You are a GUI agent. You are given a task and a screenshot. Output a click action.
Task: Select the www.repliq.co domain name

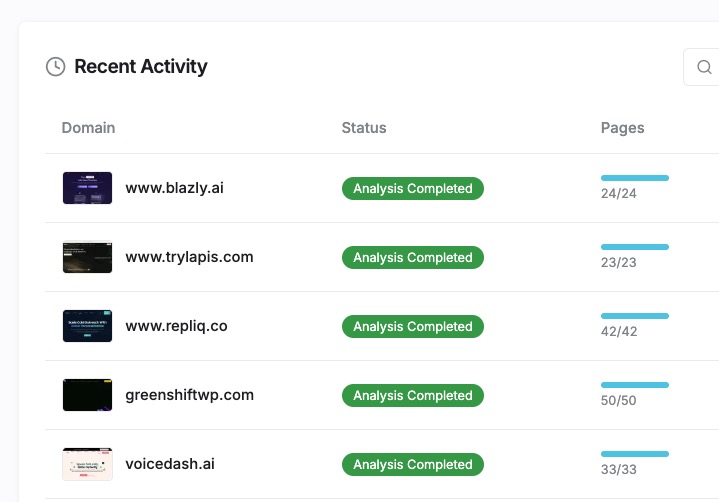(176, 326)
